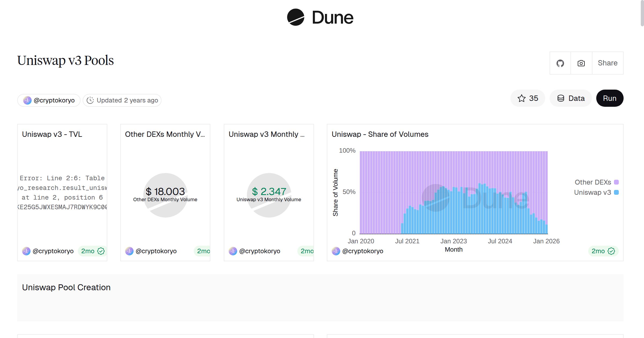Viewport: 644px width, 338px height.
Task: Click the clock icon in the Updated badge
Action: coord(90,100)
